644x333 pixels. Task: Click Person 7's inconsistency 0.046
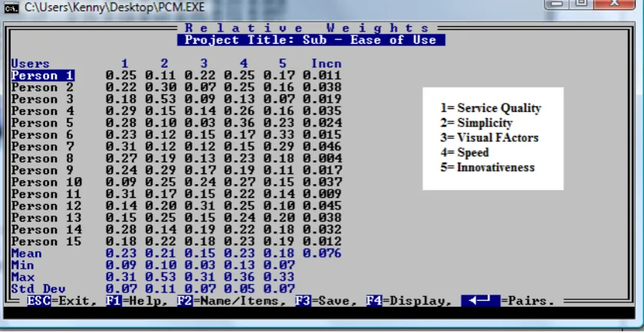(322, 147)
